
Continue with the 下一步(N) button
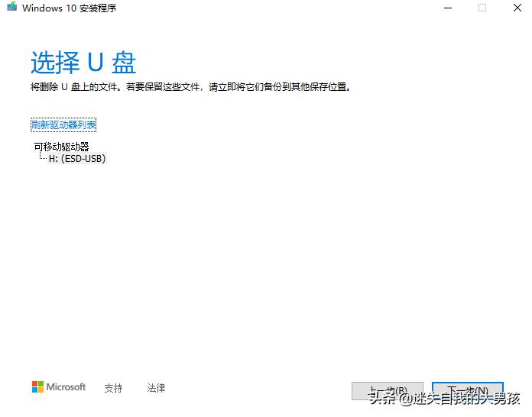468,391
